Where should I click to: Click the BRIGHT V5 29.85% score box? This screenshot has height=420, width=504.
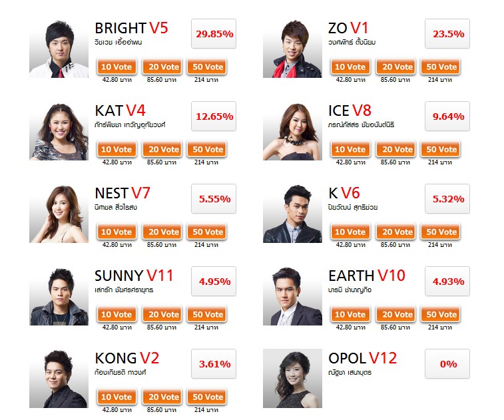(214, 34)
